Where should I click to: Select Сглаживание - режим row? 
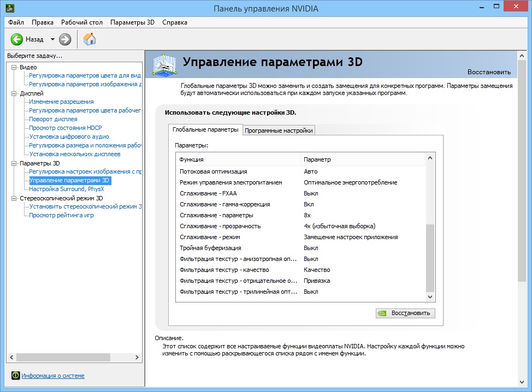pyautogui.click(x=300, y=237)
